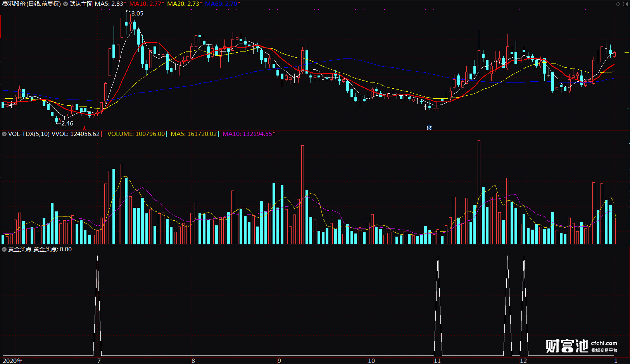Screen dimensions: 630x364
Task: Click the 黄金买点: 0.00 value
Action: [52, 249]
